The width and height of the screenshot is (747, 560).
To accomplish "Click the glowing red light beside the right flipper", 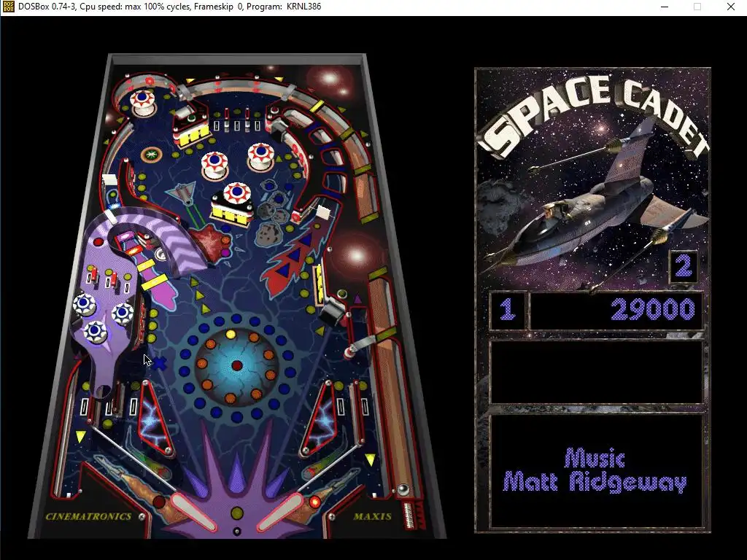I will tap(314, 502).
